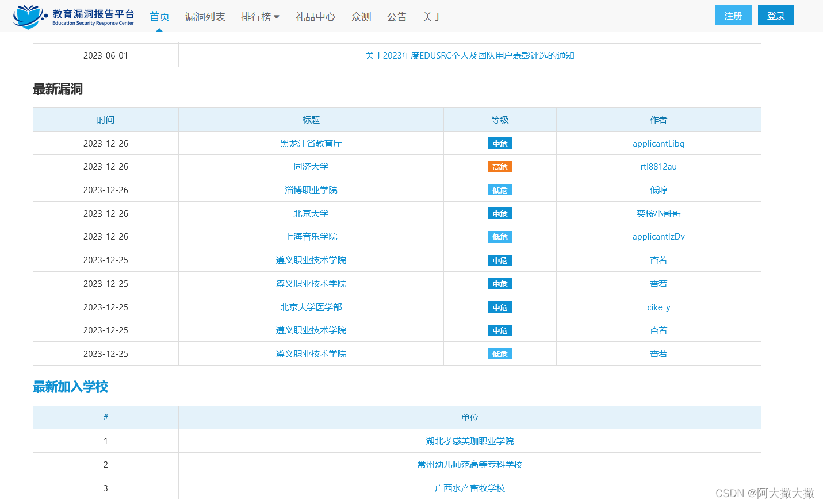Click the 最新漏洞 heading
Viewport: 823px width, 504px height.
pos(58,89)
